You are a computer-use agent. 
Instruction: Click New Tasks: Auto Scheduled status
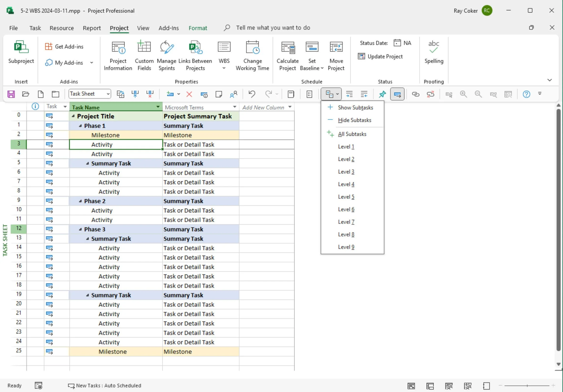[105, 385]
